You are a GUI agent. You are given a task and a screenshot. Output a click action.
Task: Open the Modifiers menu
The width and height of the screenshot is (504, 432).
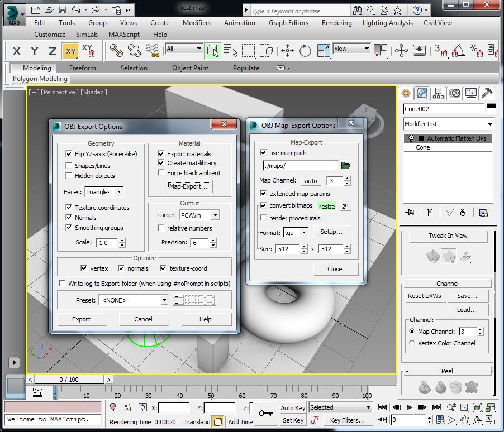click(196, 23)
